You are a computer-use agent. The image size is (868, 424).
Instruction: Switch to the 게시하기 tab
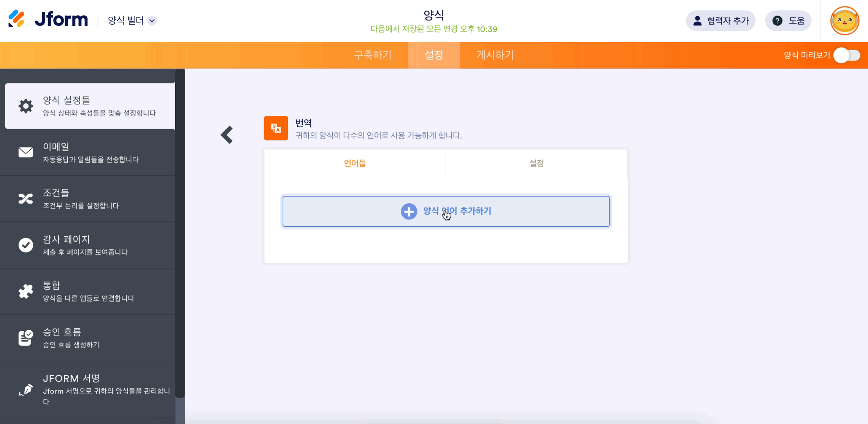coord(495,55)
